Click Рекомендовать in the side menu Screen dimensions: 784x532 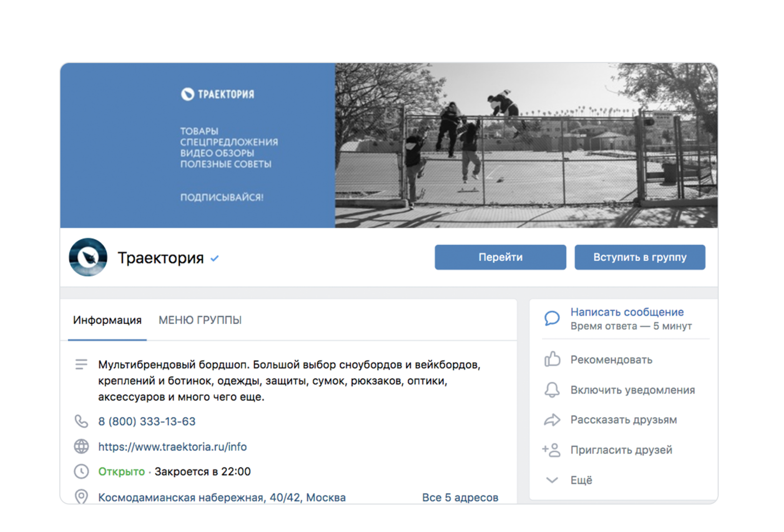pos(611,360)
